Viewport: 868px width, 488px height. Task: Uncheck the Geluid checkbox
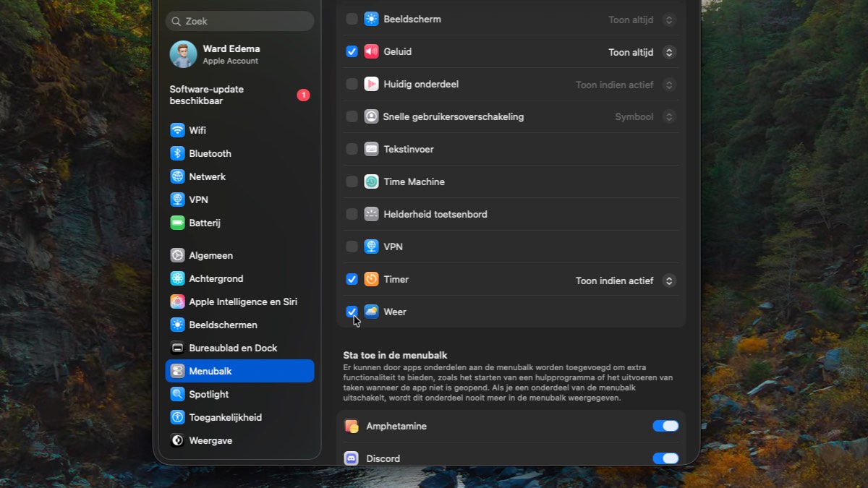(352, 52)
